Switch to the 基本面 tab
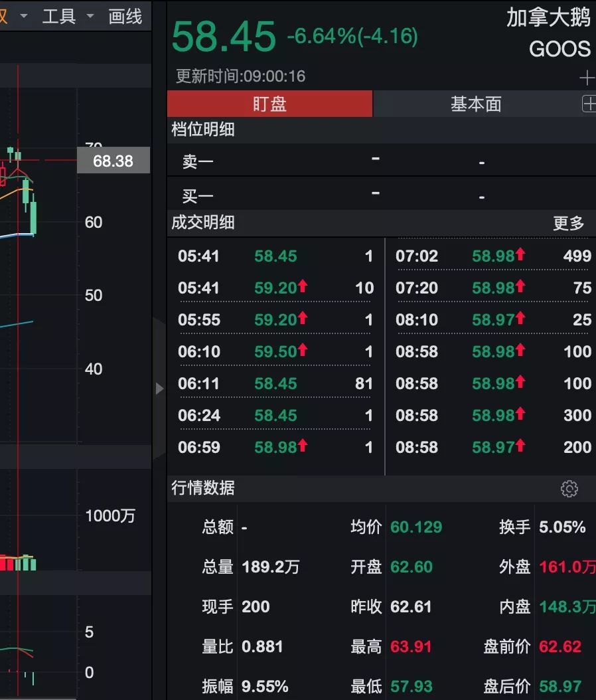 click(x=475, y=104)
